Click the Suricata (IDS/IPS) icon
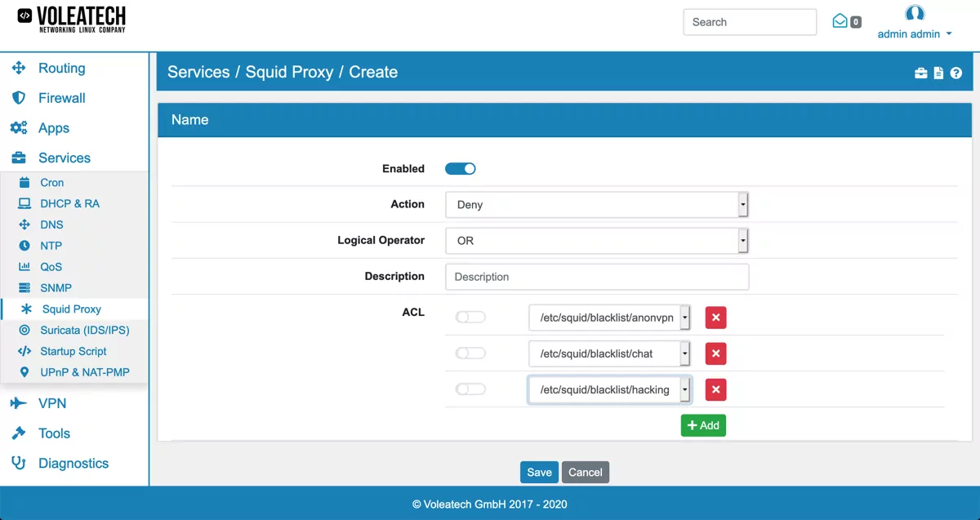Viewport: 980px width, 520px height. pos(25,330)
